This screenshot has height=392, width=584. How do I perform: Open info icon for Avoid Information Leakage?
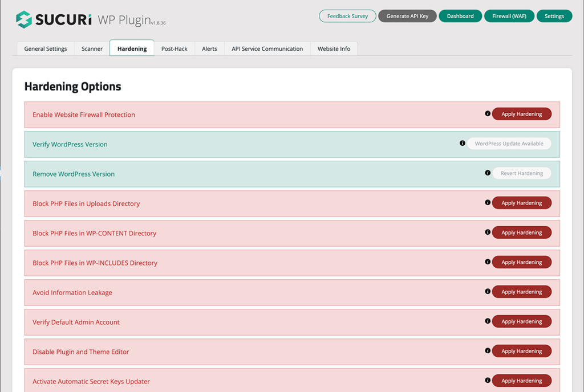pyautogui.click(x=488, y=291)
